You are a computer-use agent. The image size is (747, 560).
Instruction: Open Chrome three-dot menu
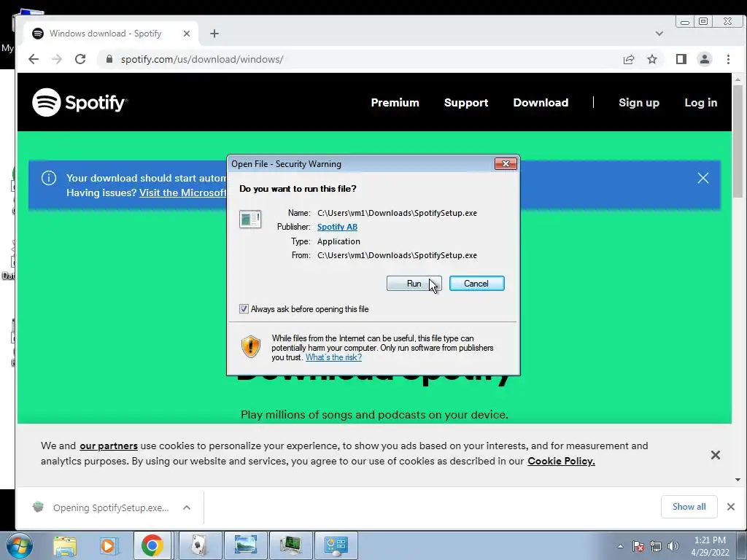point(728,59)
